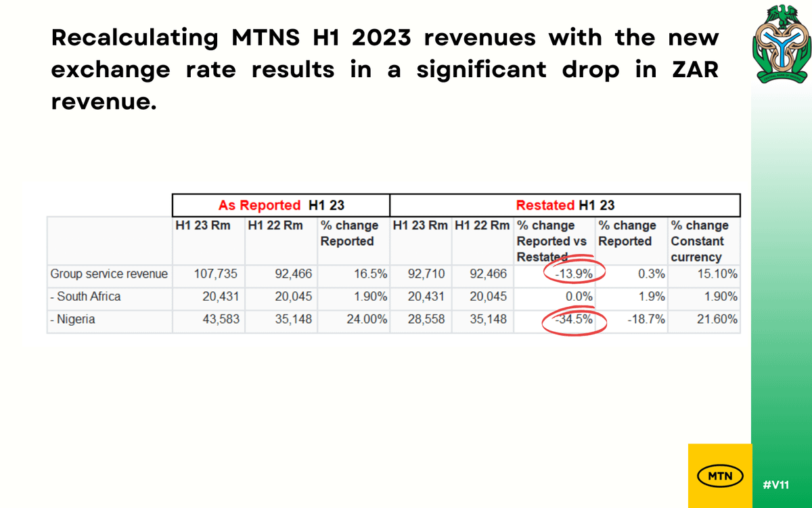Select the 1.90% South Africa constant currency cell
812x508 pixels.
[704, 297]
